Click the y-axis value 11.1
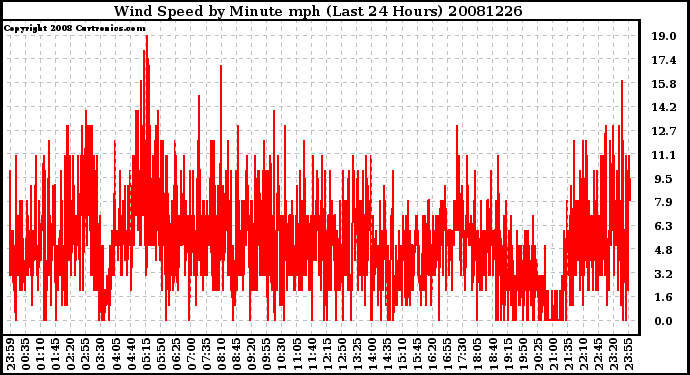The image size is (690, 375). (664, 154)
